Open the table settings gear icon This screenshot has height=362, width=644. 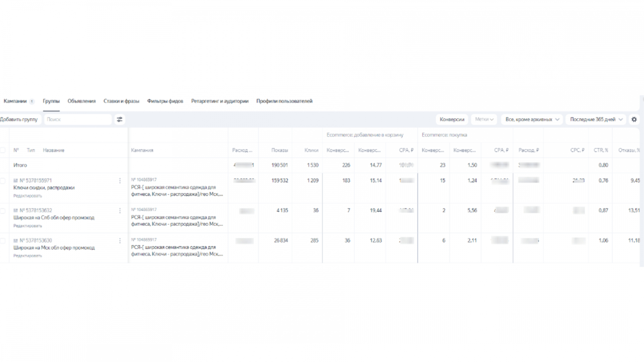(634, 119)
